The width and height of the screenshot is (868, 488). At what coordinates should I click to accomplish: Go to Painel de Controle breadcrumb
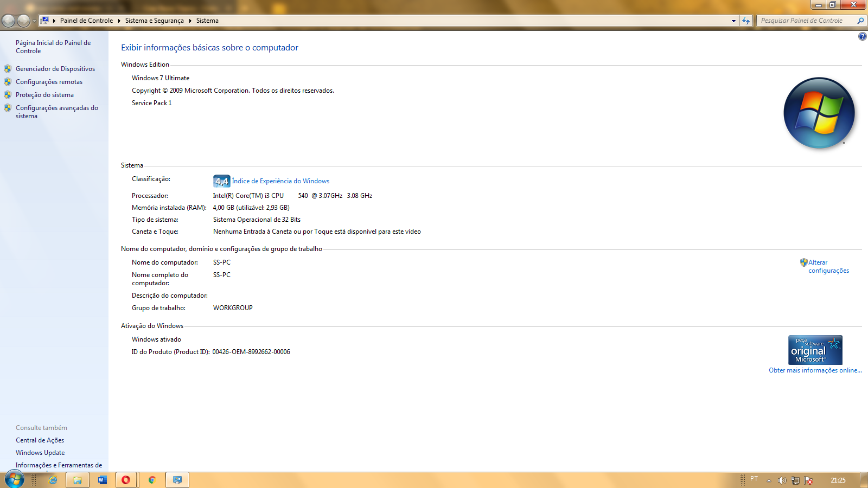pyautogui.click(x=86, y=21)
